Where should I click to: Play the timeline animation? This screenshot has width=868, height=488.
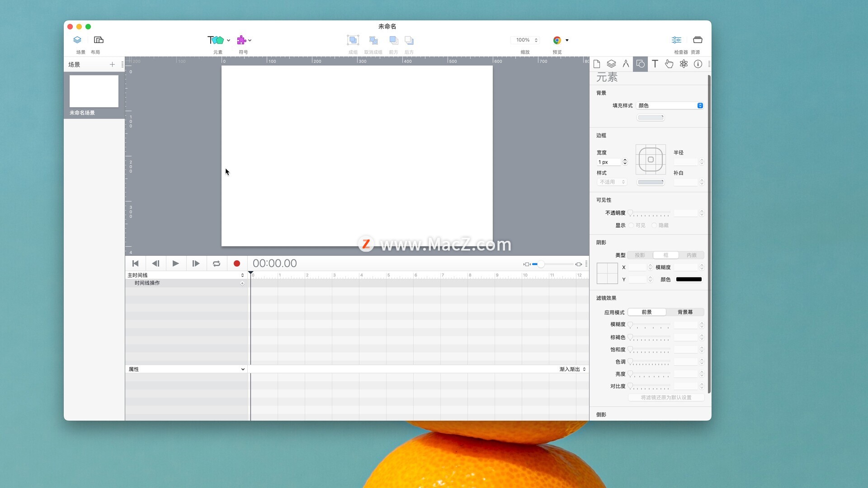click(176, 263)
